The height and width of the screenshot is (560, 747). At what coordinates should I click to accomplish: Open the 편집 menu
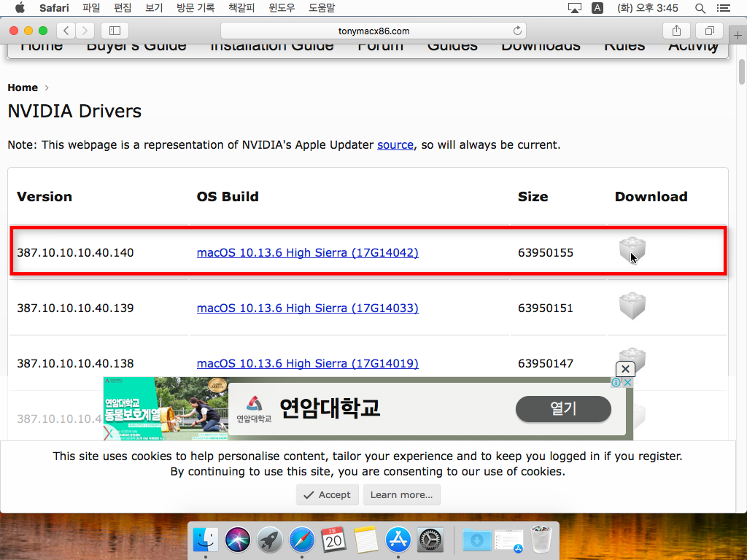[123, 8]
